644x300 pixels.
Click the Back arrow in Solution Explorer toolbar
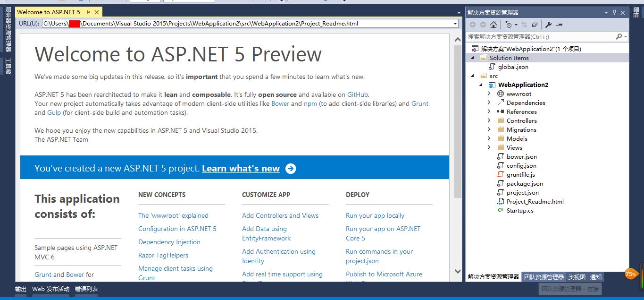click(x=473, y=25)
